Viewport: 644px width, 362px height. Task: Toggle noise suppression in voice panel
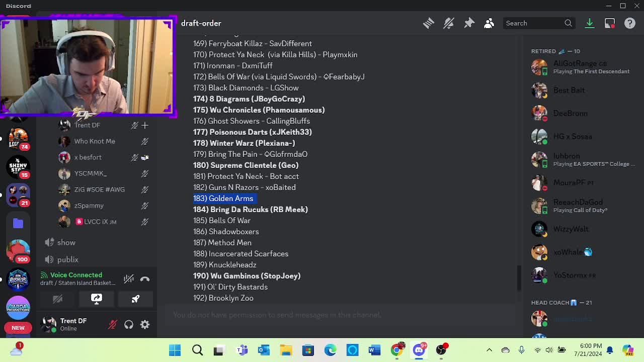coord(129,279)
